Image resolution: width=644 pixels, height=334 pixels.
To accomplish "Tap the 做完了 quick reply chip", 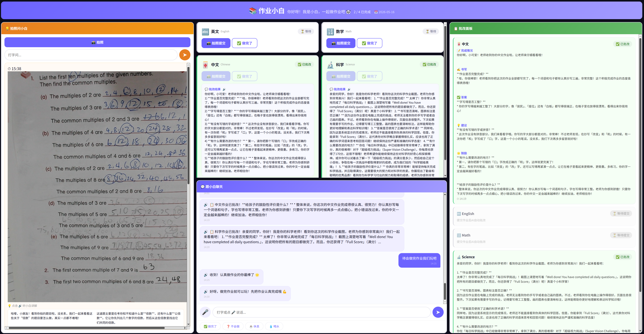I will point(210,326).
